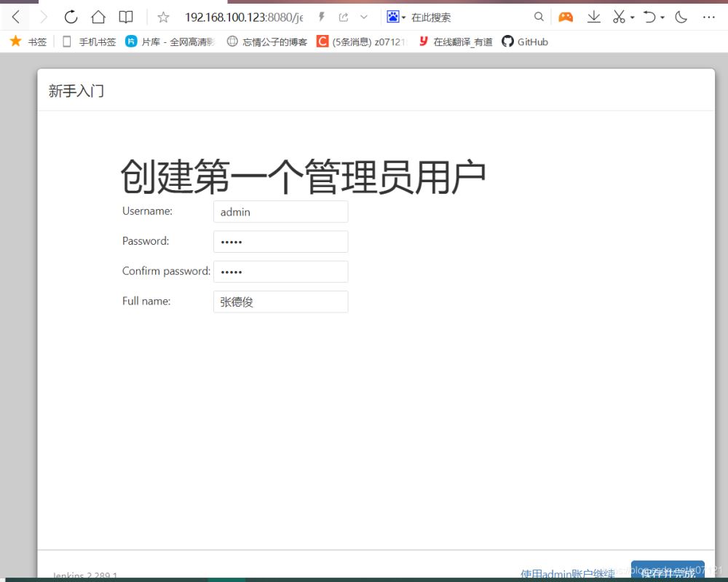Go to the browser home page icon
728x582 pixels.
pos(98,17)
